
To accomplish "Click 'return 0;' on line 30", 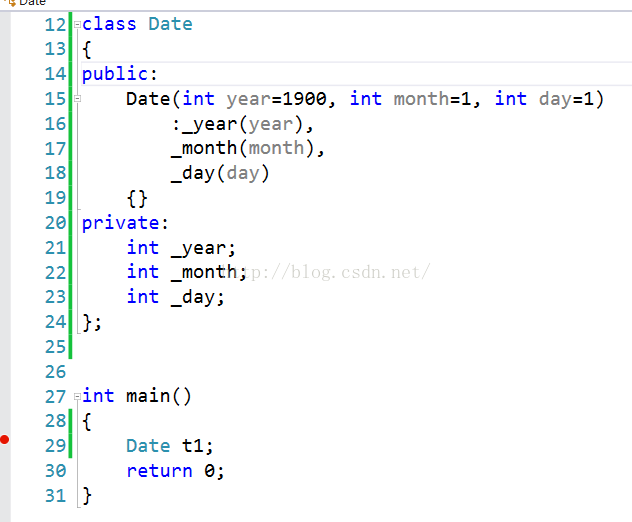I will click(x=175, y=471).
